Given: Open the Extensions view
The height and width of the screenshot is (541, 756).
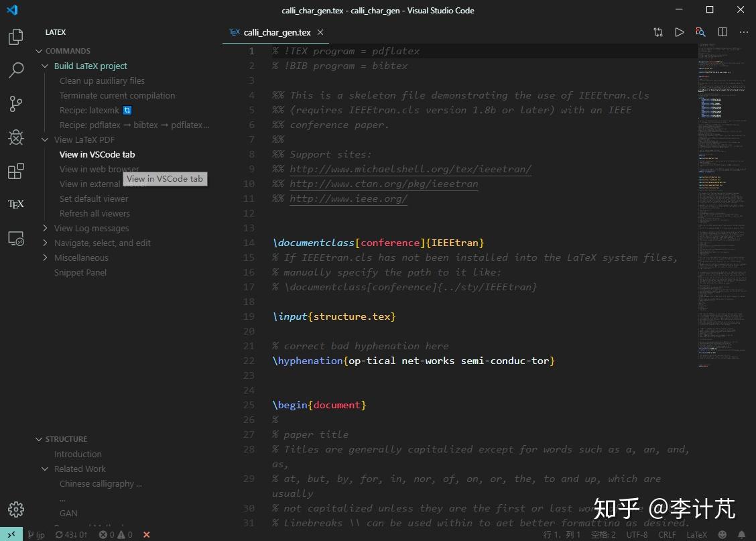Looking at the screenshot, I should (x=15, y=171).
